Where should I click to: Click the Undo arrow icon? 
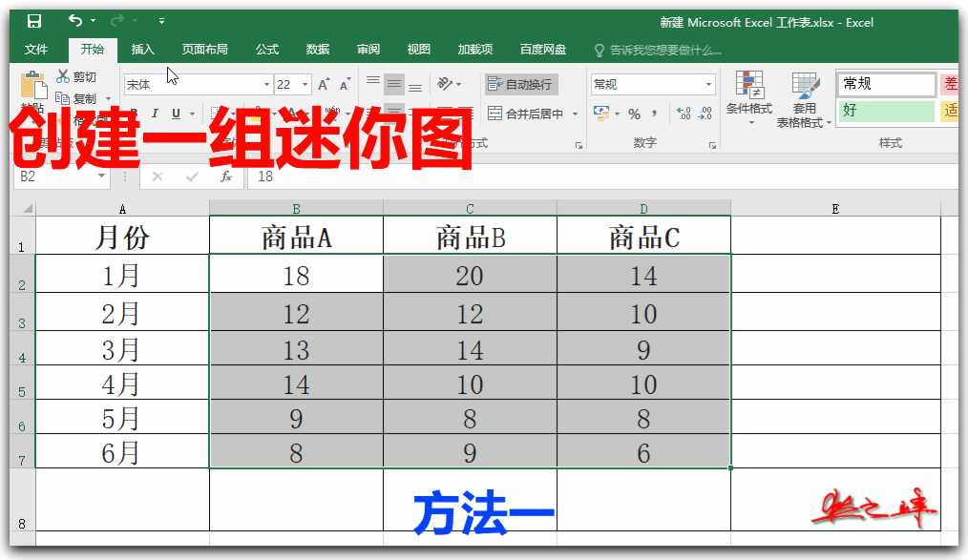pos(74,21)
